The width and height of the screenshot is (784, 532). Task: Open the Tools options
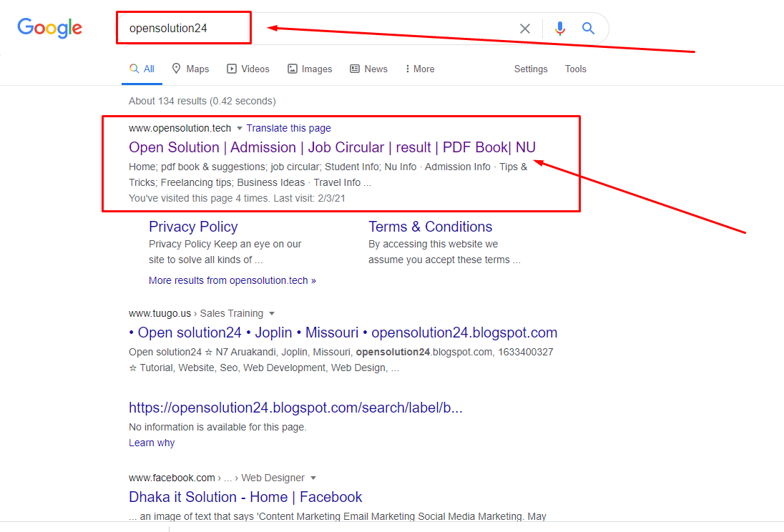tap(576, 69)
